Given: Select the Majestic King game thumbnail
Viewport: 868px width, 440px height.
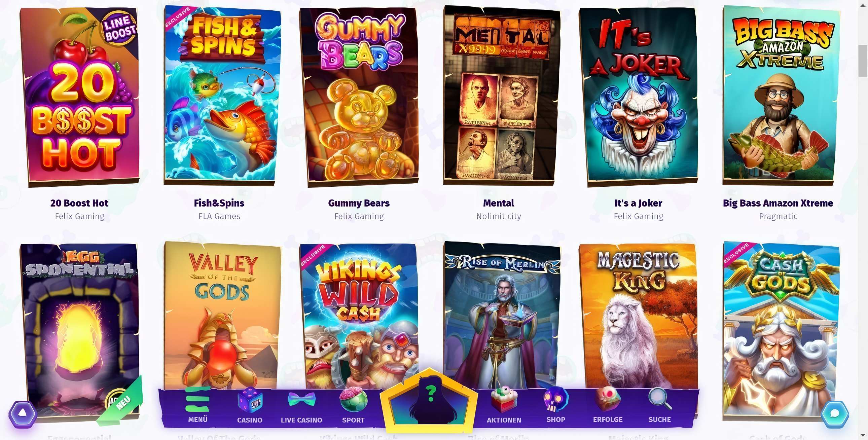Looking at the screenshot, I should click(638, 317).
